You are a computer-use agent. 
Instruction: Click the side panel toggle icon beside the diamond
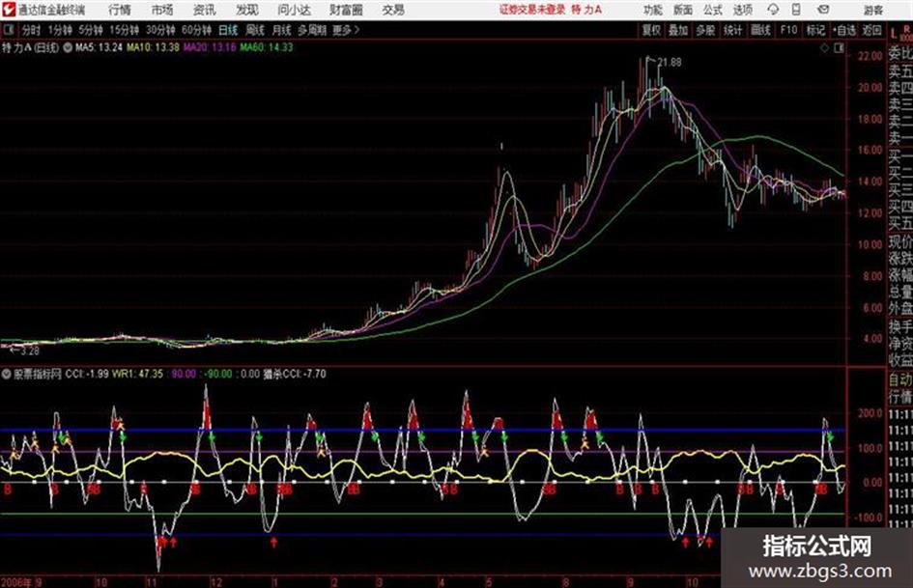[839, 48]
